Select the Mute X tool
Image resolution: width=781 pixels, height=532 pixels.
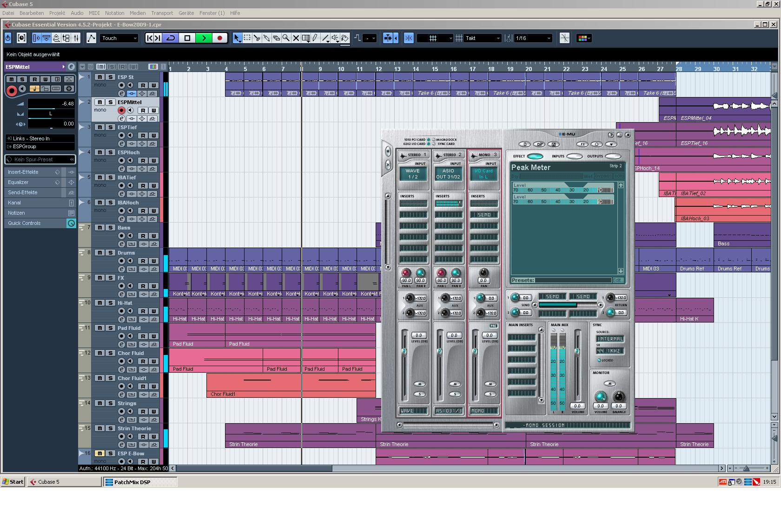(x=296, y=38)
